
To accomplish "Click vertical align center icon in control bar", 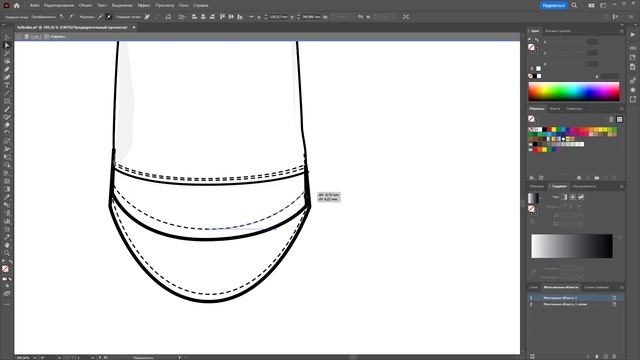I will [231, 17].
